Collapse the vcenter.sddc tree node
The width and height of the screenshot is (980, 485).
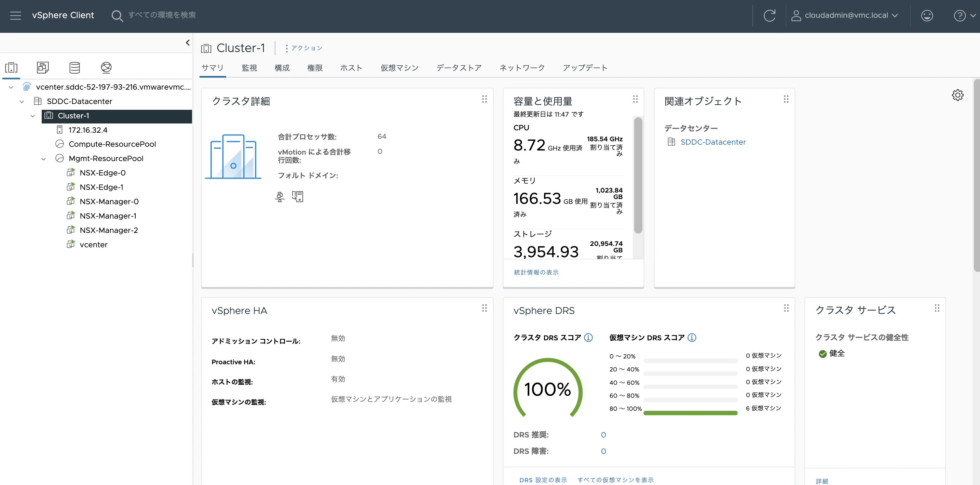tap(11, 87)
